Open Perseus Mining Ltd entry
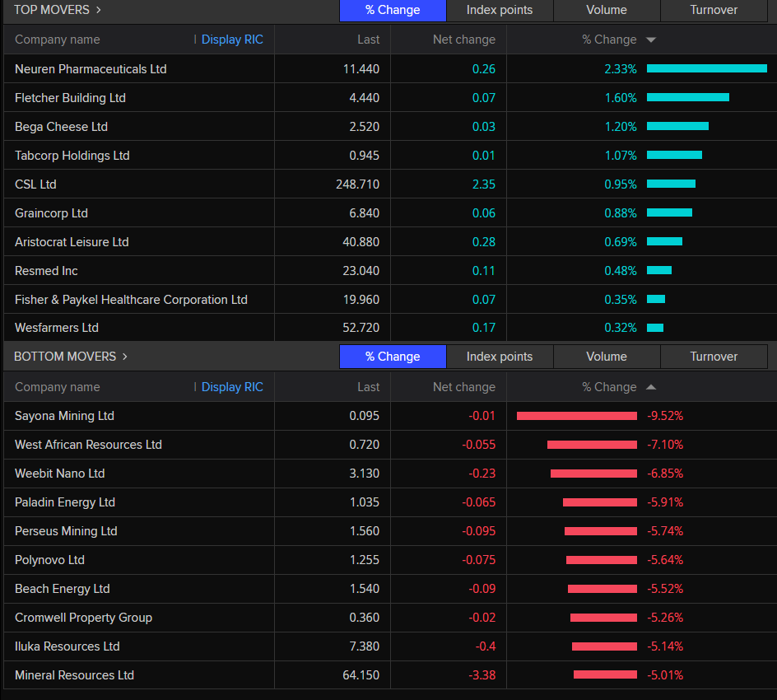The image size is (777, 700). pos(66,531)
